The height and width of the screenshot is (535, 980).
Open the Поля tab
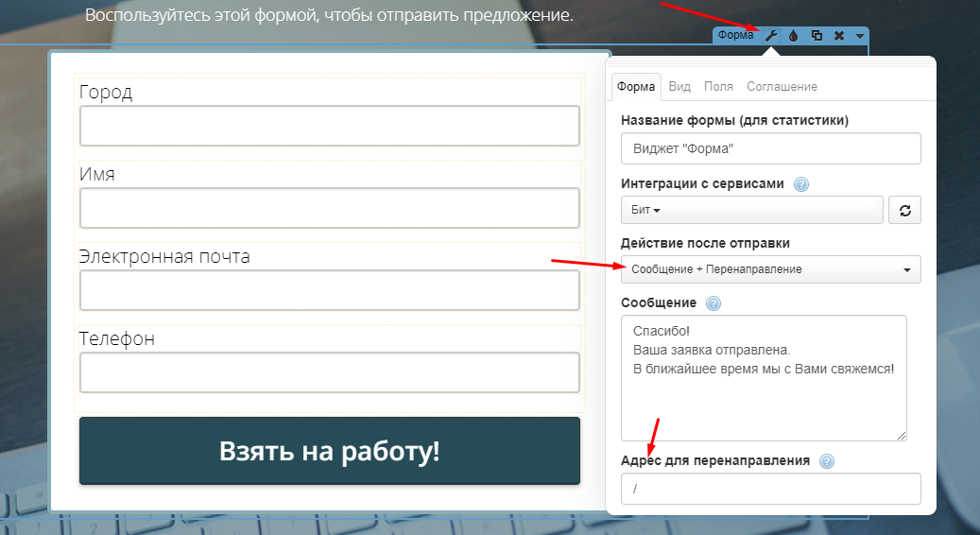718,86
